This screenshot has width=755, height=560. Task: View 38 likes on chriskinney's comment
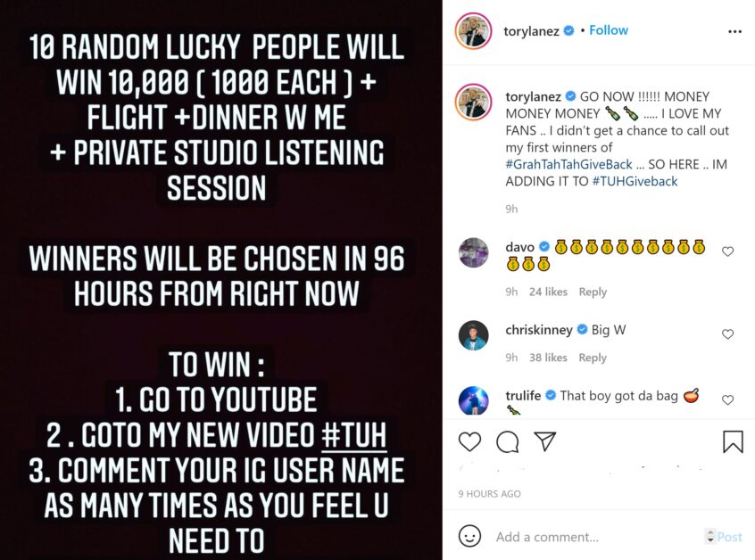[548, 358]
